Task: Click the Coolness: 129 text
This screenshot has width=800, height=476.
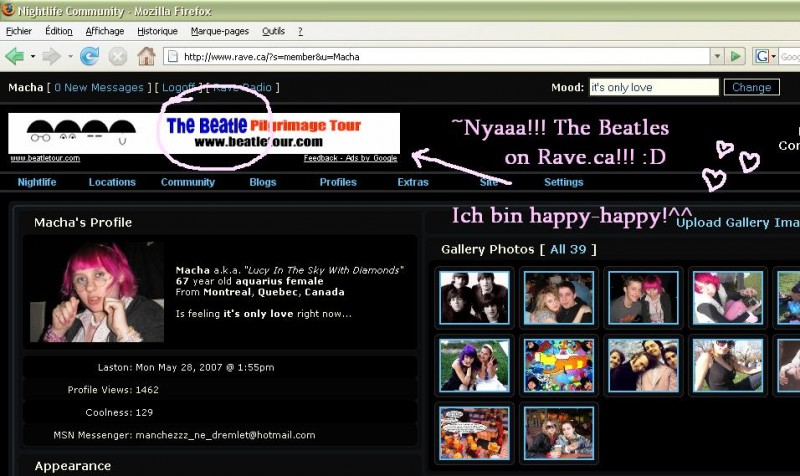Action: [x=119, y=412]
